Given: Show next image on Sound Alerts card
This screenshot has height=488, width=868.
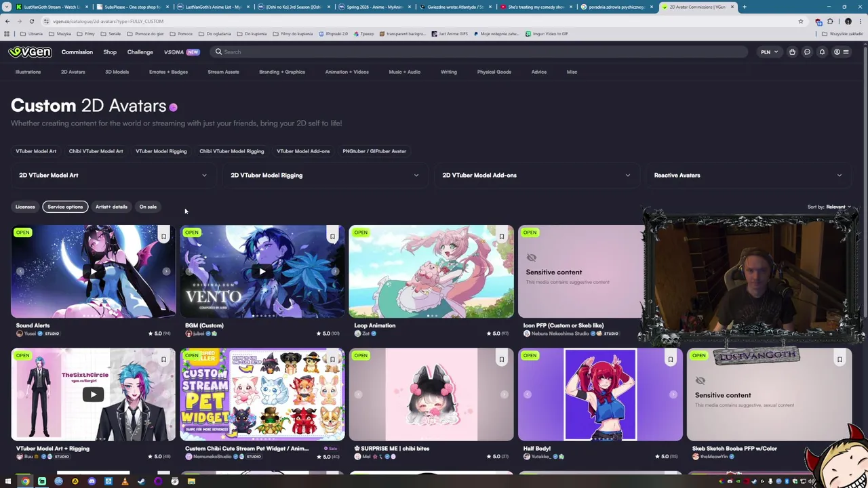Looking at the screenshot, I should point(166,272).
